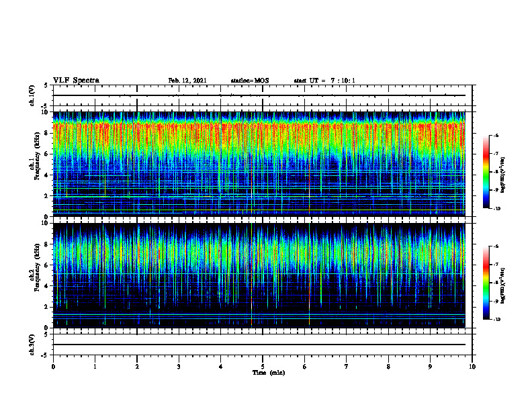Click the ch.2 frequency tick "4"
This screenshot has width=532, height=411.
pyautogui.click(x=47, y=286)
